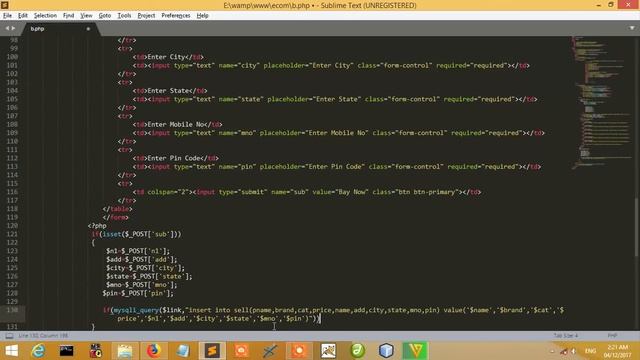Open the blue cube app in taskbar
This screenshot has width=640, height=360.
pyautogui.click(x=386, y=351)
